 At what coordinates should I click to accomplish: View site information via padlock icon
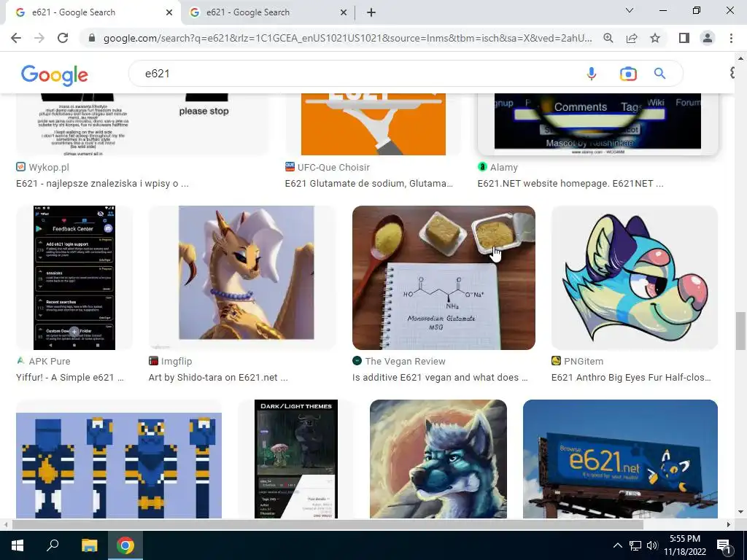[x=92, y=38]
